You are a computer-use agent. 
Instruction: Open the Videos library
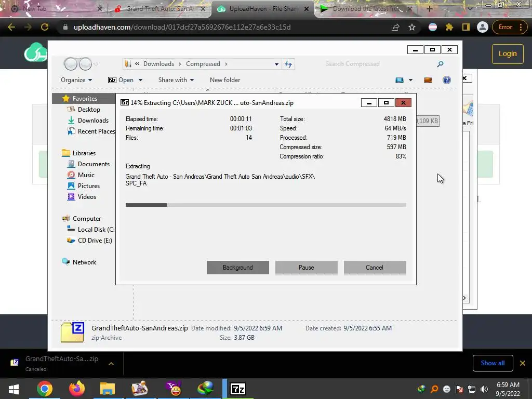87,197
